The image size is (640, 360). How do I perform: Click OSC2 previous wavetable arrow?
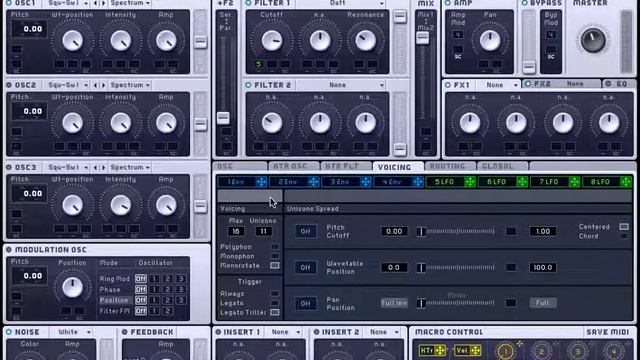[95, 85]
